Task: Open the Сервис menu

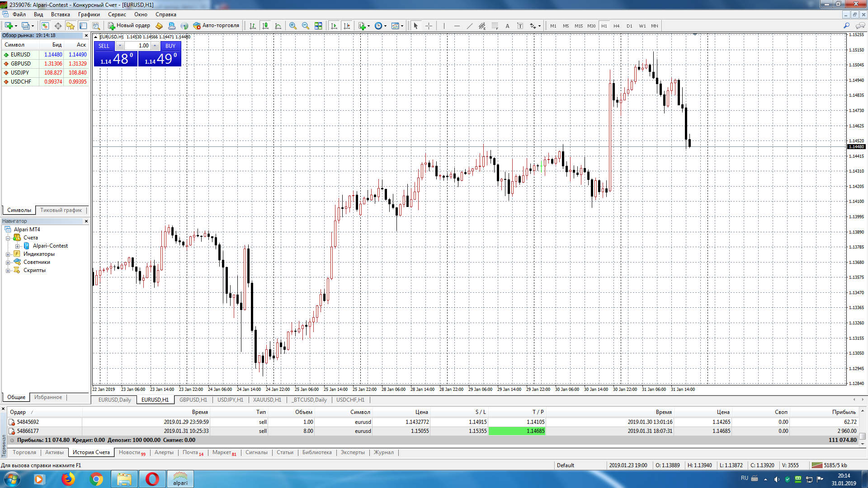Action: point(117,14)
